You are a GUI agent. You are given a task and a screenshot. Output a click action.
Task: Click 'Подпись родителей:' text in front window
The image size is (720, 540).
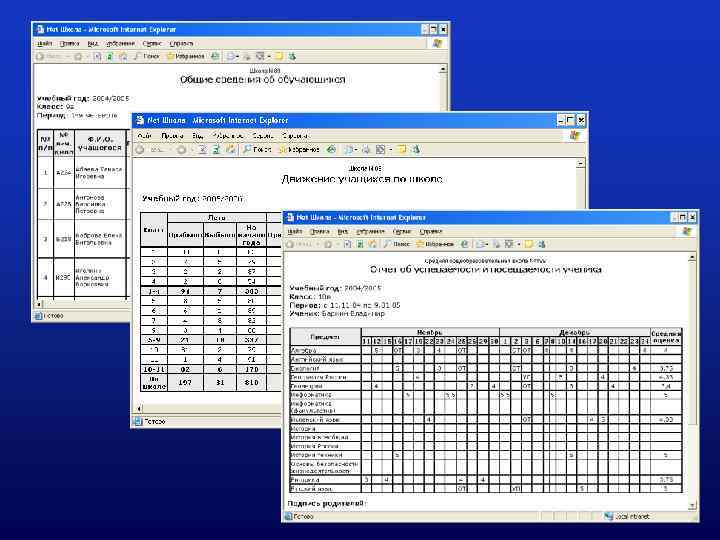(x=326, y=503)
